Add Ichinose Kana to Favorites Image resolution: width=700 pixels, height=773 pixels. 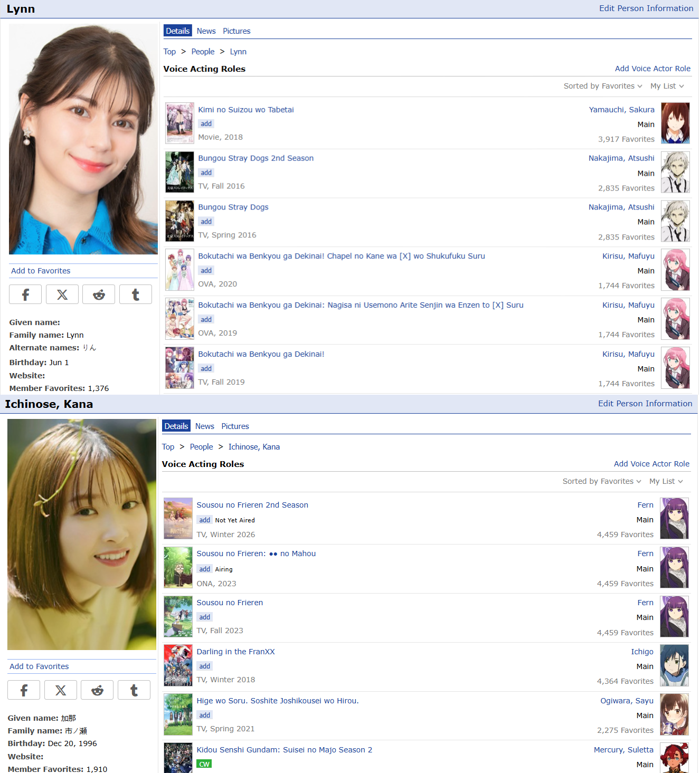39,666
